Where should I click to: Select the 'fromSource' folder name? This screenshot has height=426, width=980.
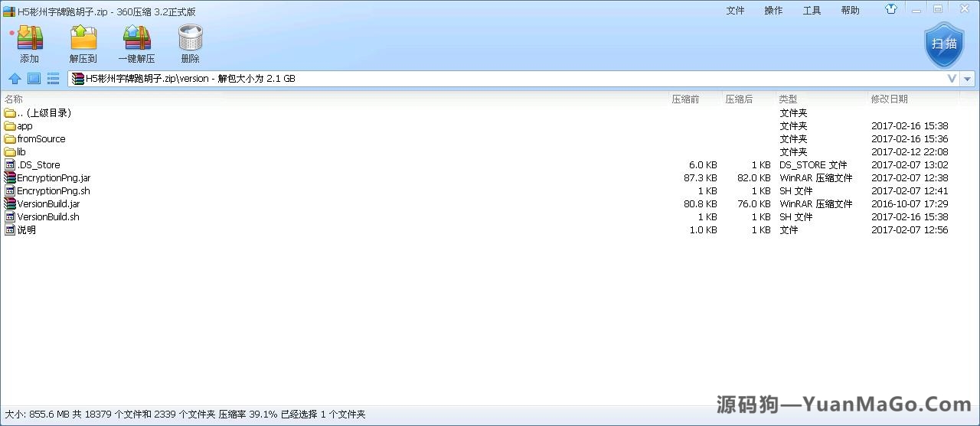pyautogui.click(x=41, y=138)
